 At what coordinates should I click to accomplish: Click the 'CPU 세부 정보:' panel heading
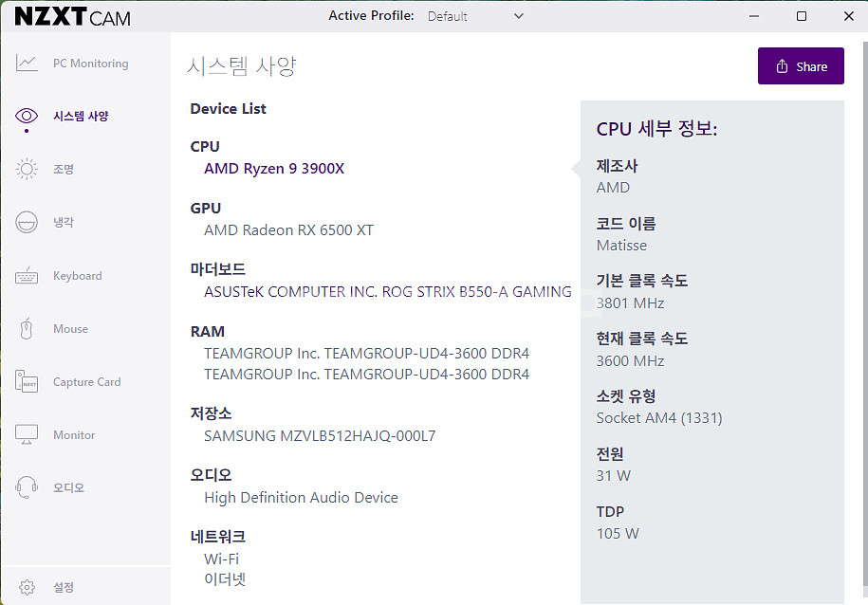pyautogui.click(x=656, y=129)
